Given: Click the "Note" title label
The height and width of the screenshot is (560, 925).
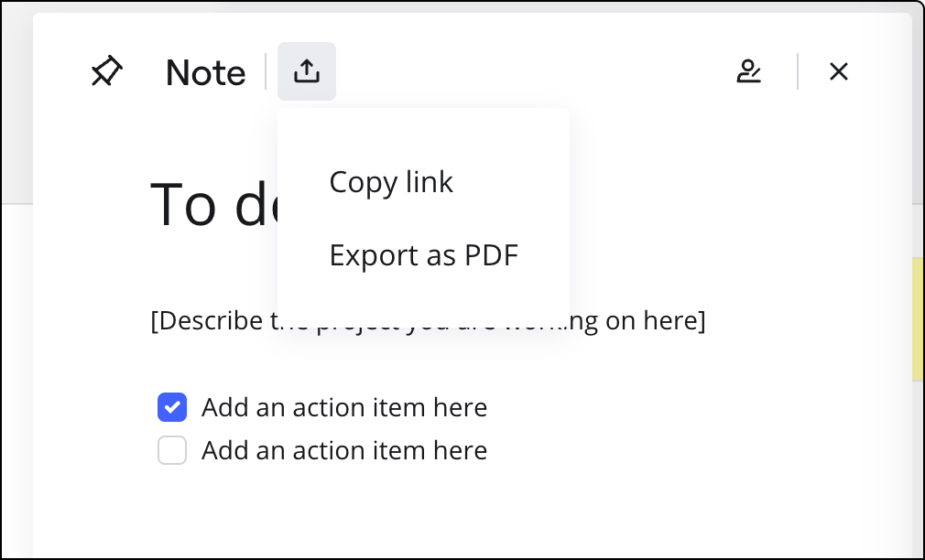Looking at the screenshot, I should tap(206, 73).
